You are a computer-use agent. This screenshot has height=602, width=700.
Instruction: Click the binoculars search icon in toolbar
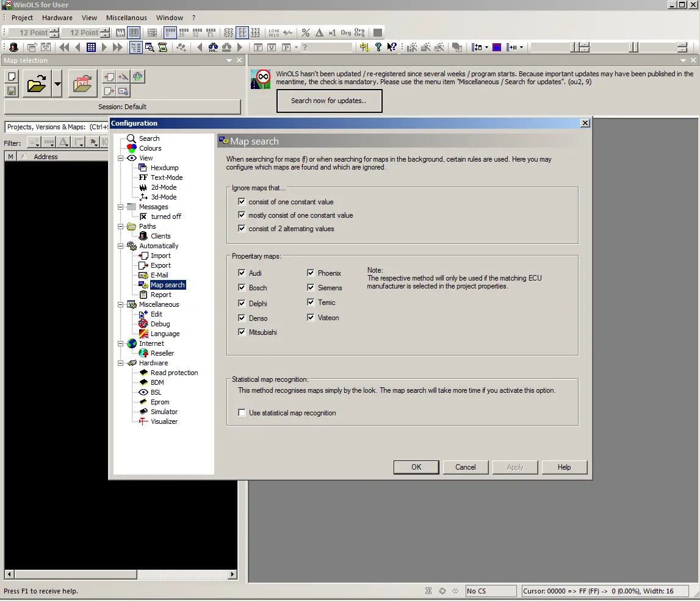click(214, 47)
